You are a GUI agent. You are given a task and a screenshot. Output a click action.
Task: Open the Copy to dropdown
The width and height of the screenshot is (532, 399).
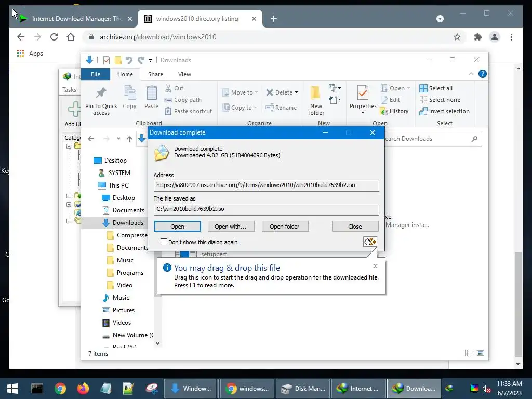(x=240, y=108)
